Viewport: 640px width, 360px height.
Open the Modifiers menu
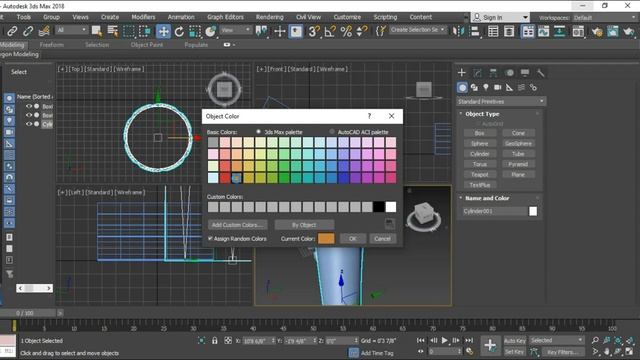143,17
